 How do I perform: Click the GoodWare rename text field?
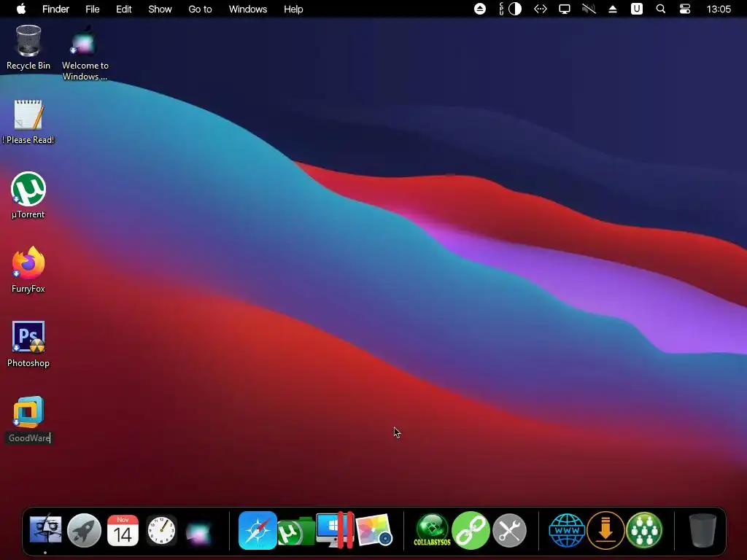29,438
